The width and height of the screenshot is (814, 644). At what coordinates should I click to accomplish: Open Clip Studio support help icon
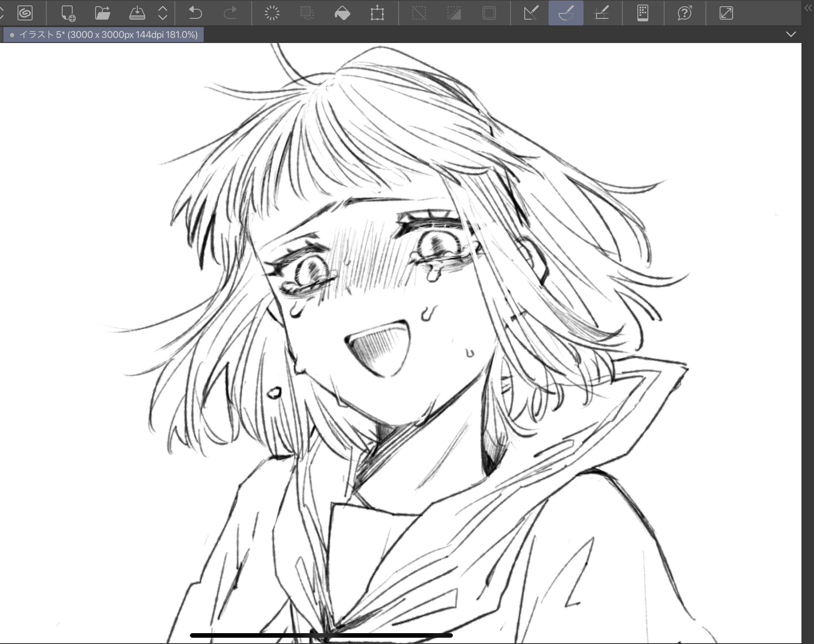click(685, 13)
